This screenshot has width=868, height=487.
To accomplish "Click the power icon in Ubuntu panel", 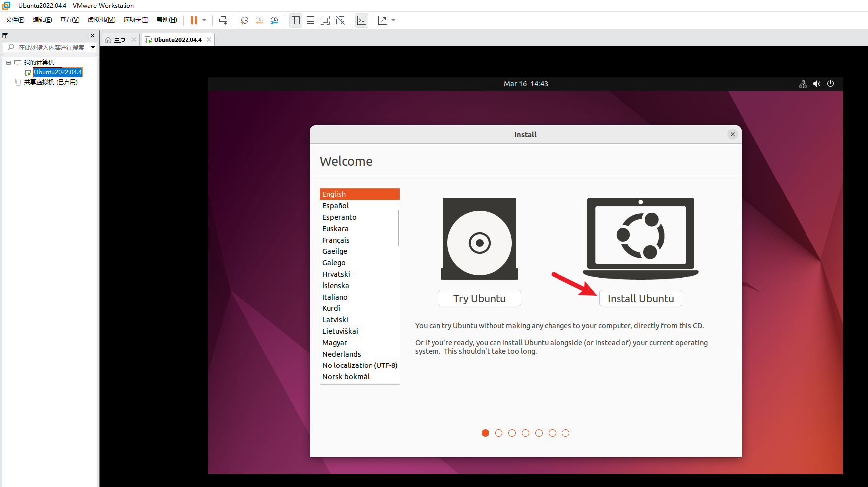I will (831, 84).
